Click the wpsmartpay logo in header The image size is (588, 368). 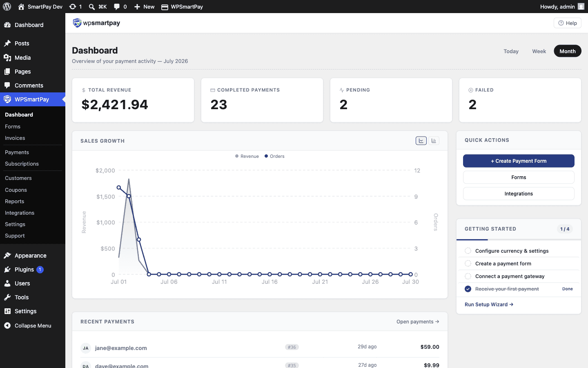[x=96, y=23]
